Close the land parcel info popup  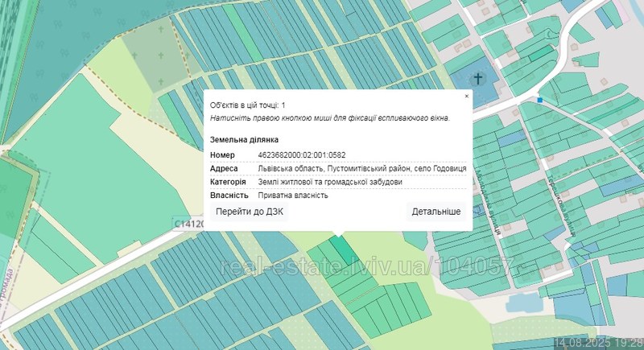pos(466,96)
